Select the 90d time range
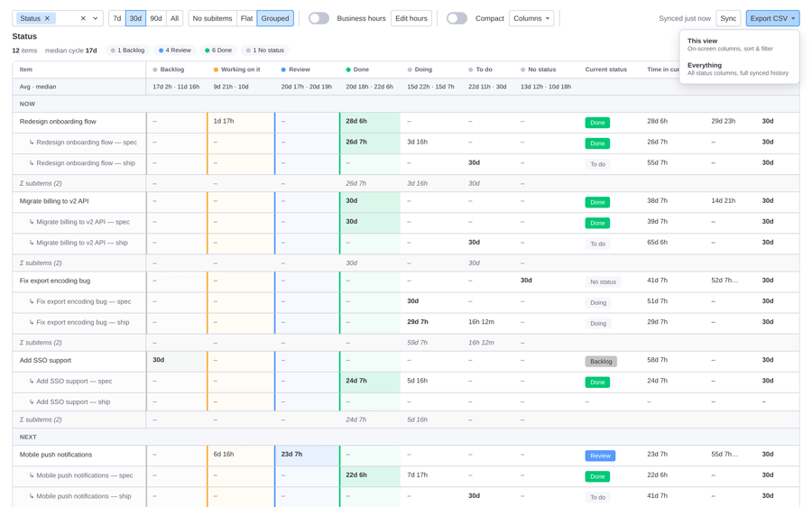Image resolution: width=812 pixels, height=507 pixels. 156,18
